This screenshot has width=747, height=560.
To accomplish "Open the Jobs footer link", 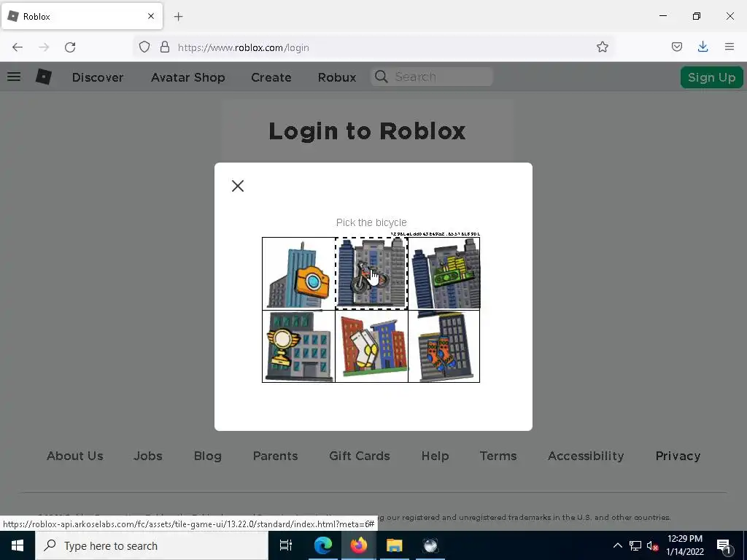I will click(x=147, y=456).
